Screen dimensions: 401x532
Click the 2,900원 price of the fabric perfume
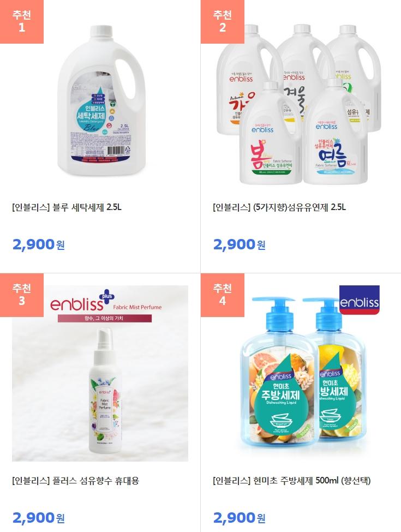click(38, 518)
